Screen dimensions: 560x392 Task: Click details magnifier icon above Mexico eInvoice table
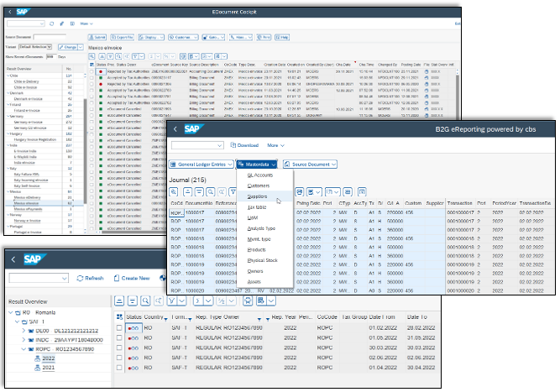click(92, 56)
